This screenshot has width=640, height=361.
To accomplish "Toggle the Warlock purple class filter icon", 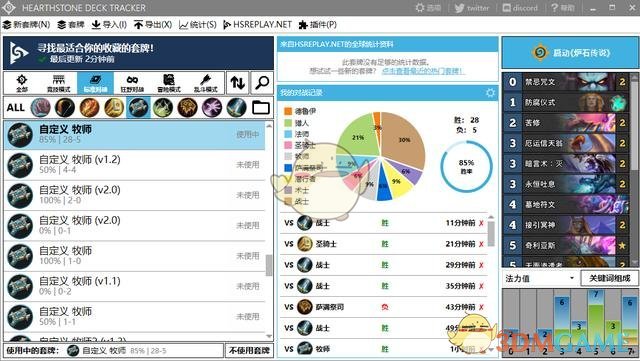I will click(212, 108).
